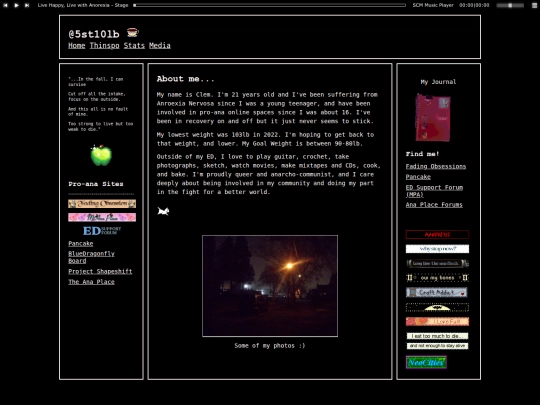
Task: Click the 'and not enough to stay alive' badge
Action: 437,346
